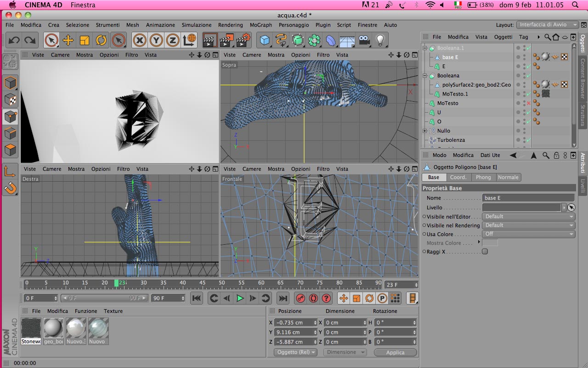Enable the Raggi X checkbox

(x=485, y=252)
